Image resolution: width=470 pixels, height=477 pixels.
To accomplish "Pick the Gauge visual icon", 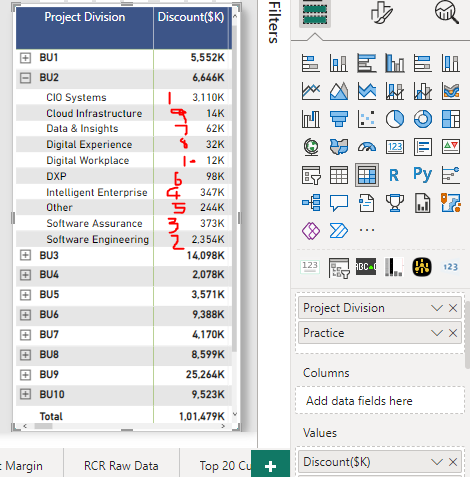I will (367, 147).
